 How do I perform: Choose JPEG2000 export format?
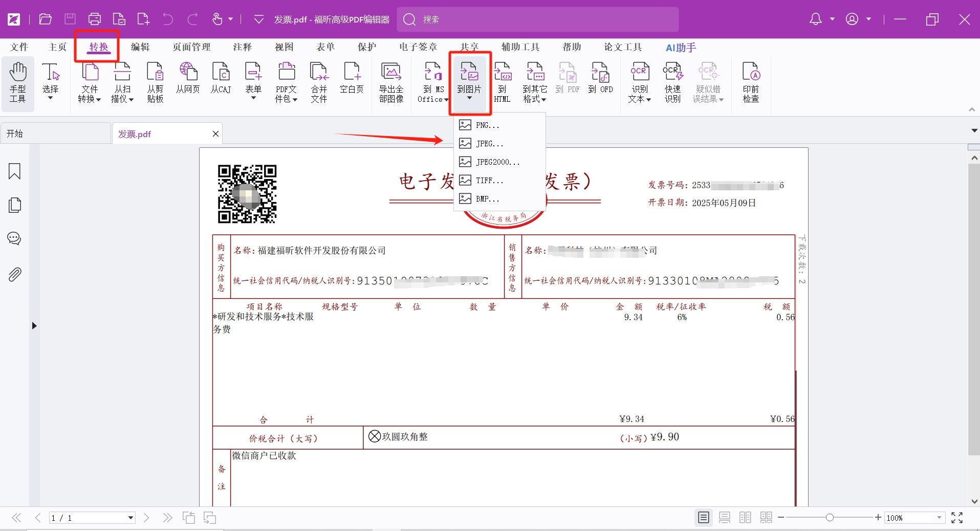[x=500, y=162]
